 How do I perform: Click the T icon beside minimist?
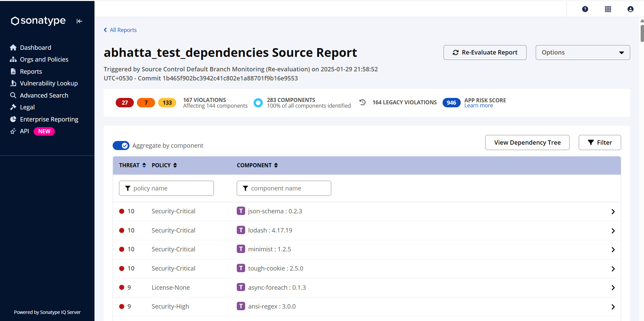pyautogui.click(x=241, y=249)
